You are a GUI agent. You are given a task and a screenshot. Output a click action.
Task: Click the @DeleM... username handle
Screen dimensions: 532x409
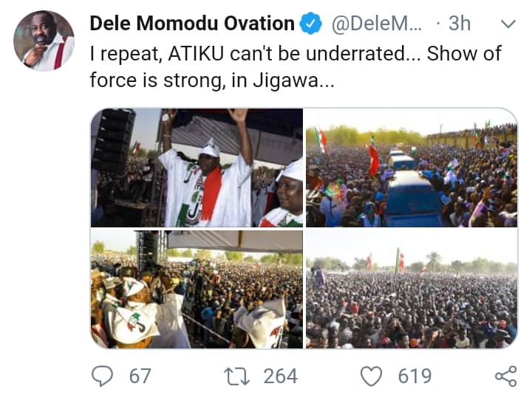374,24
